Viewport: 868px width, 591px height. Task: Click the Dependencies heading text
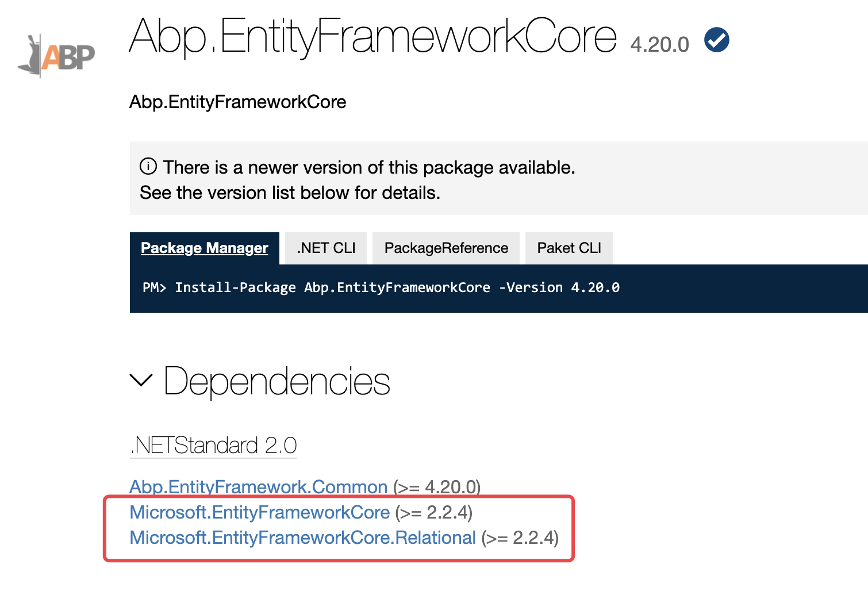coord(277,381)
